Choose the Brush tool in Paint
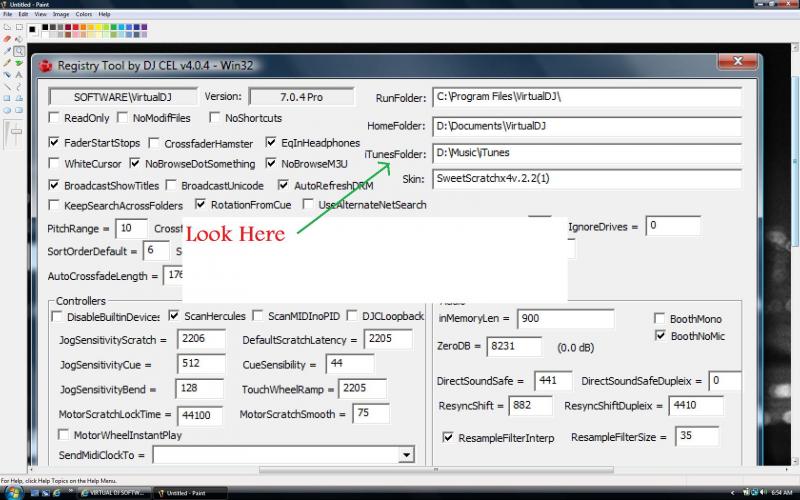 (x=19, y=63)
